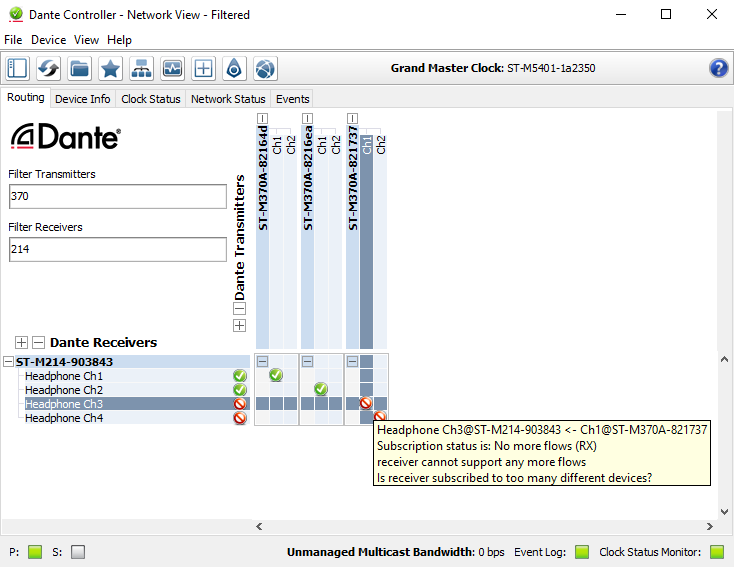Click the Event Log green indicator
734x567 pixels.
[x=582, y=552]
